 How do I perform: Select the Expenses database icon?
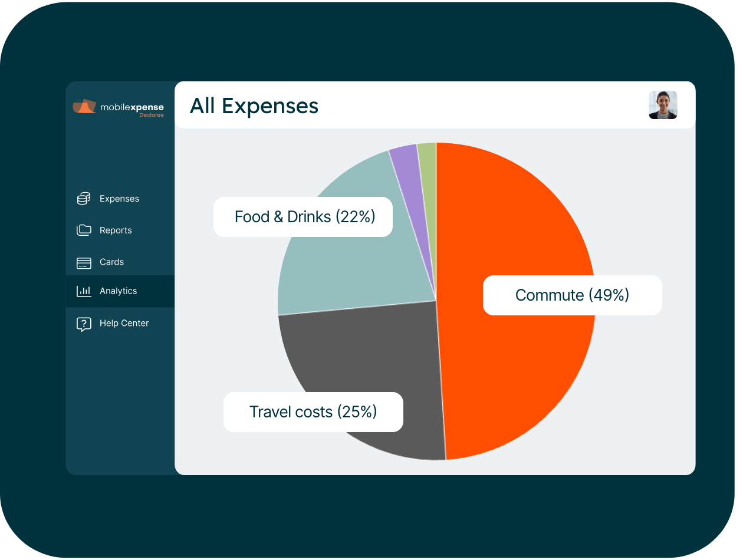click(83, 198)
